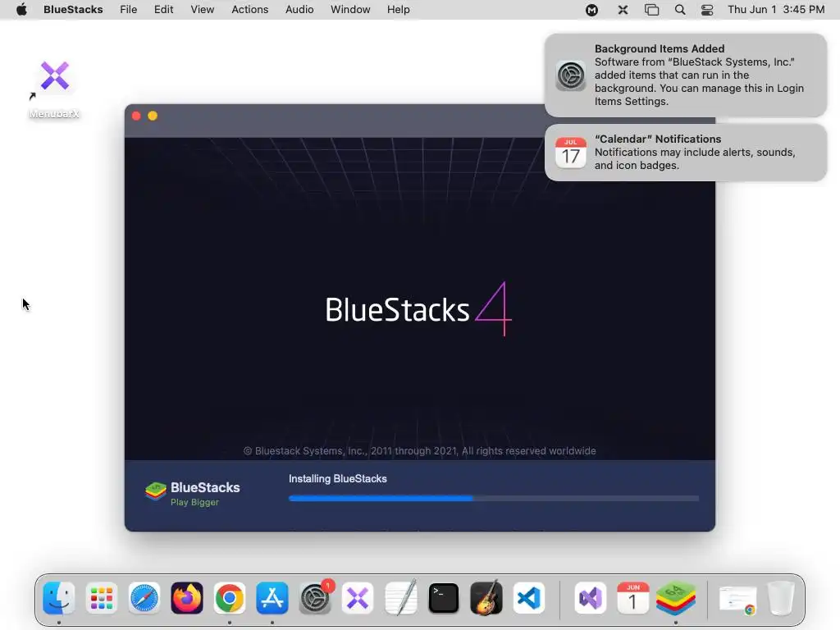
Task: Launch Google Chrome from the Dock
Action: pos(230,598)
